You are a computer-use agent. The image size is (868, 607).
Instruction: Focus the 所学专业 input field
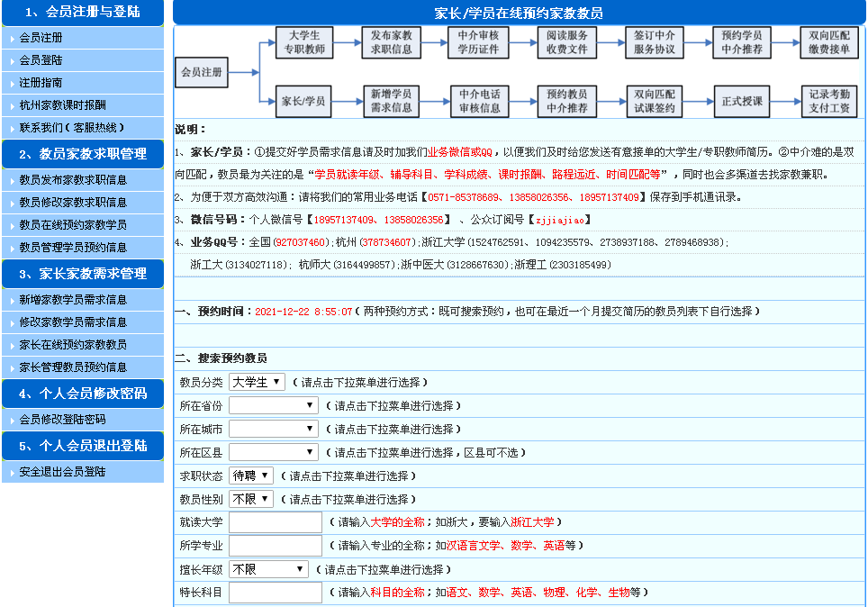276,546
